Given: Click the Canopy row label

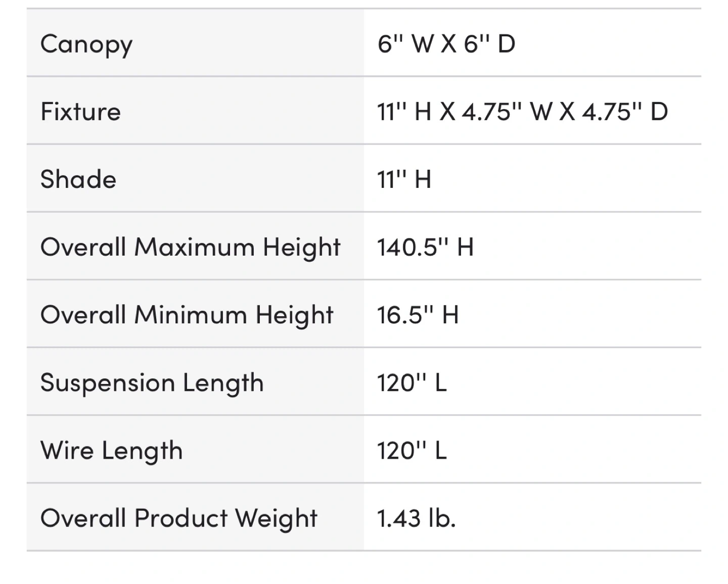Looking at the screenshot, I should (x=86, y=44).
